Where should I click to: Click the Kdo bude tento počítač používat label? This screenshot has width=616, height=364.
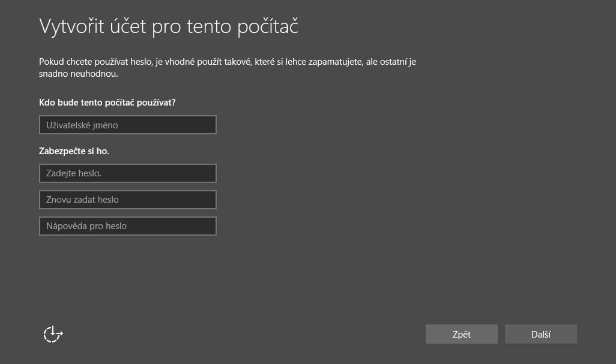pyautogui.click(x=107, y=103)
